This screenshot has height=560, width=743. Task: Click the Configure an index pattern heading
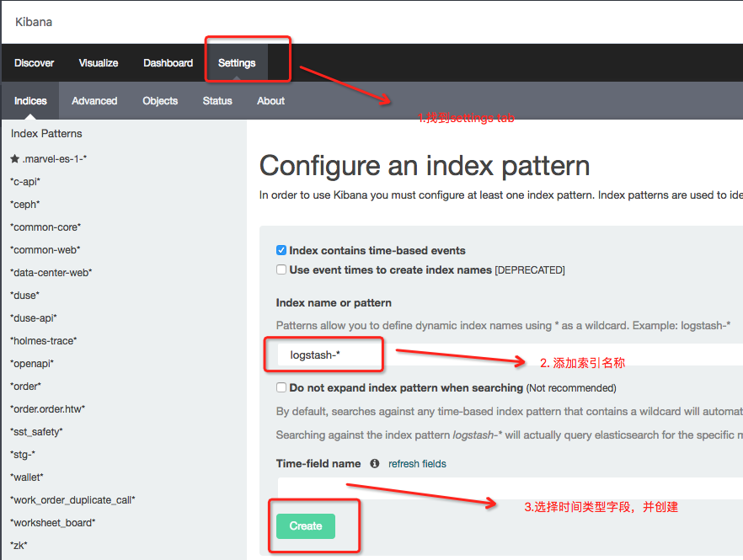(x=425, y=166)
